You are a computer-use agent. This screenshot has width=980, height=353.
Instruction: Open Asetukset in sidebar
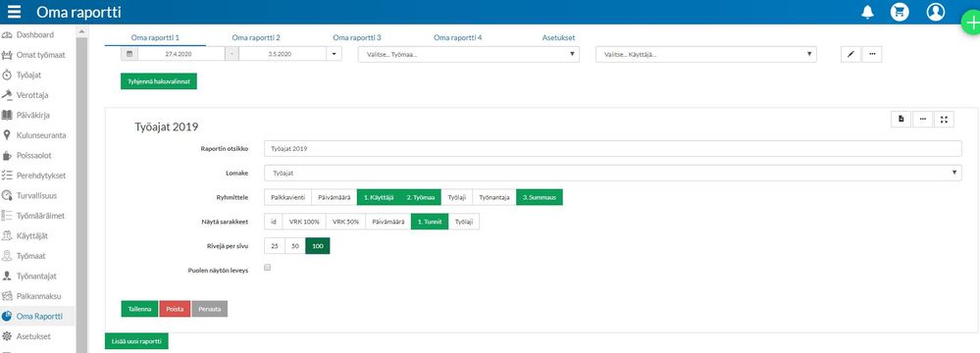pyautogui.click(x=33, y=336)
